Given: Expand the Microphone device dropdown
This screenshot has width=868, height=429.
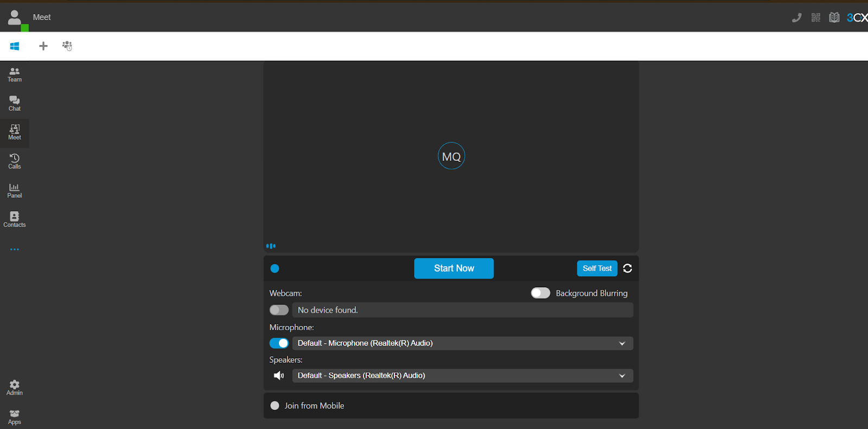Looking at the screenshot, I should click(622, 343).
